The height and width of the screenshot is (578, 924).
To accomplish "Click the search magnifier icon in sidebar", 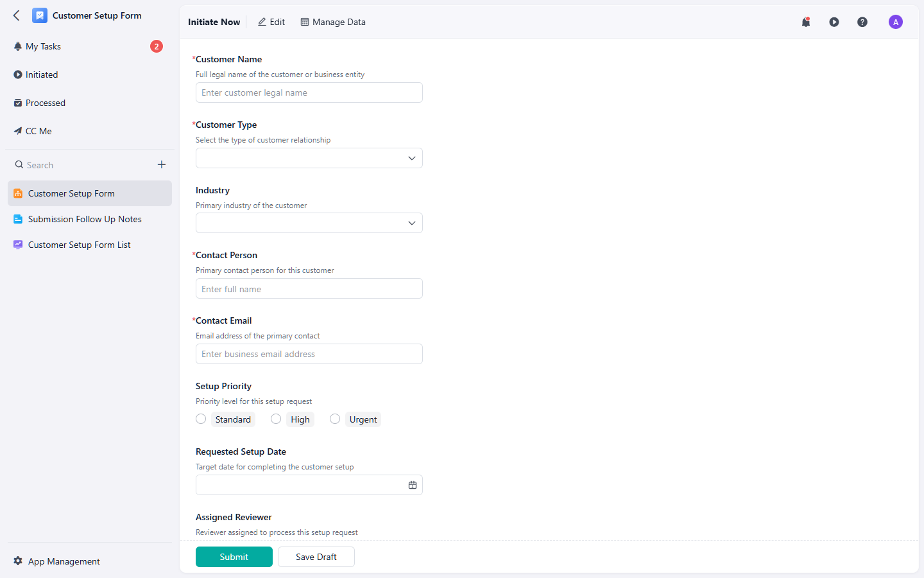I will click(19, 164).
